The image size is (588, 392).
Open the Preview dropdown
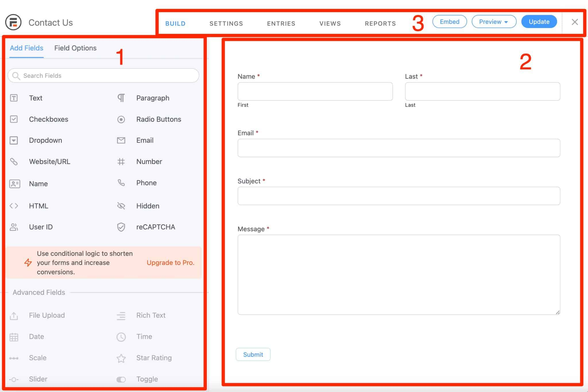494,22
